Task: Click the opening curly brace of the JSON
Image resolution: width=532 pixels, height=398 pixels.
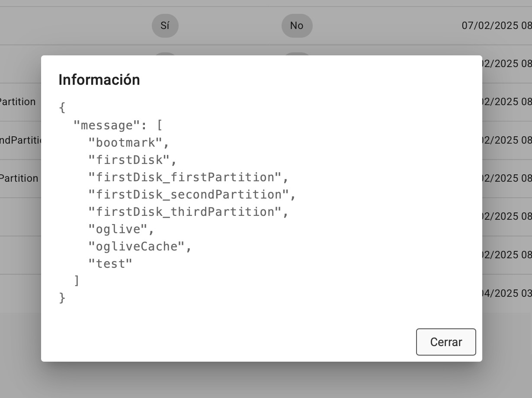Action: (x=62, y=108)
